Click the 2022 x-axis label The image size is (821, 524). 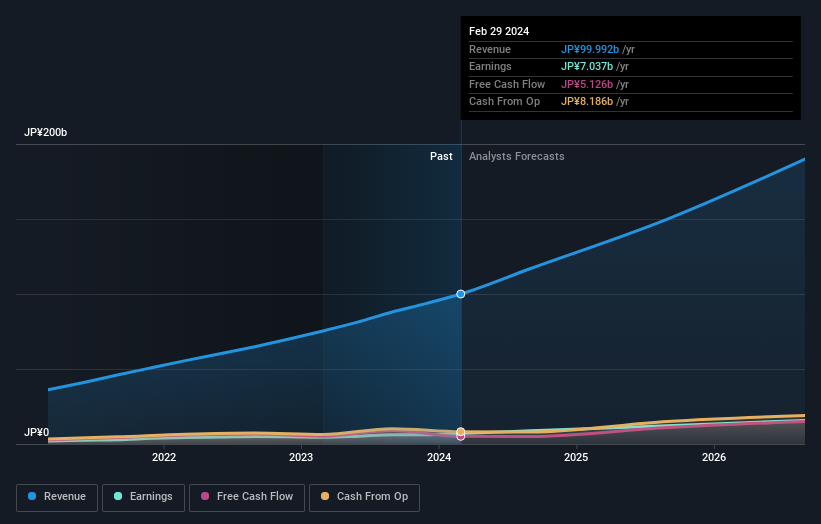(x=164, y=458)
